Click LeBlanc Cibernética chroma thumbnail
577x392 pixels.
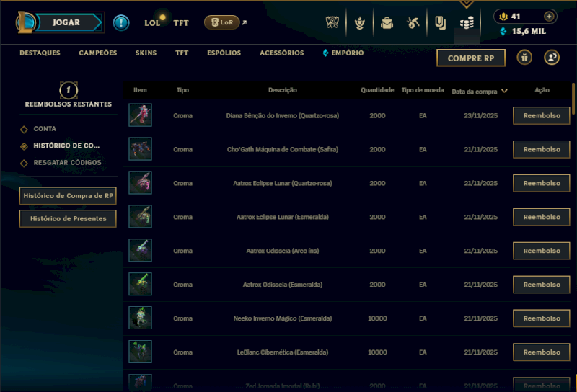coord(140,352)
